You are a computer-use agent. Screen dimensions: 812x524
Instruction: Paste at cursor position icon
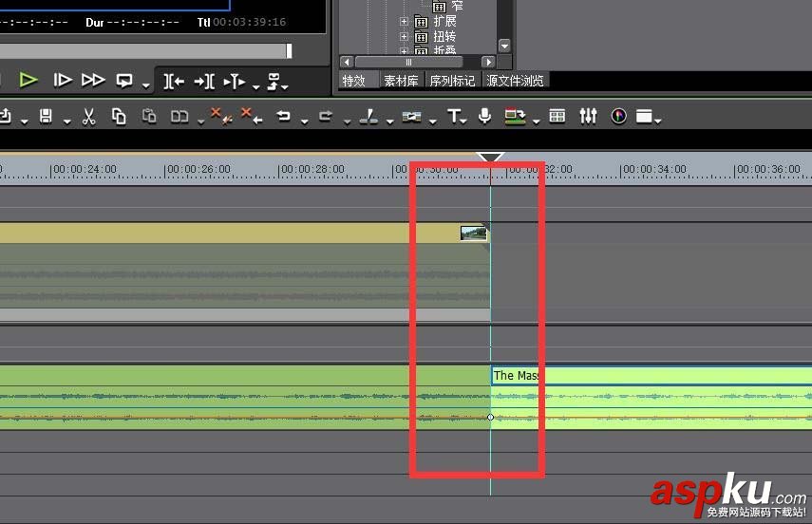(x=149, y=117)
